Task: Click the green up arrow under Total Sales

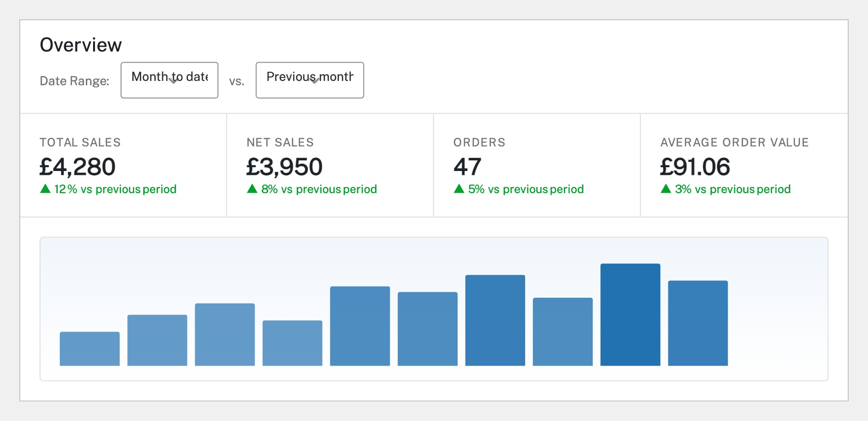Action: coord(45,188)
